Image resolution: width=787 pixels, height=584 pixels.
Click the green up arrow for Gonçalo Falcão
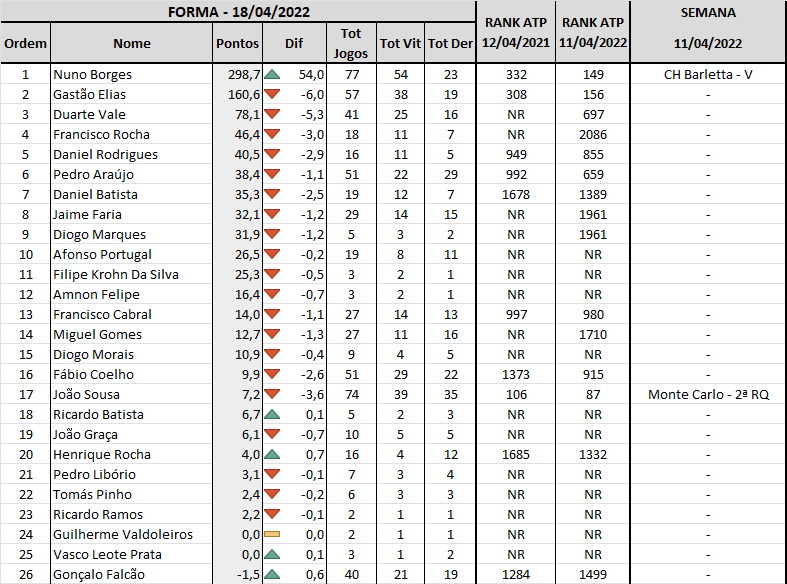pos(272,574)
